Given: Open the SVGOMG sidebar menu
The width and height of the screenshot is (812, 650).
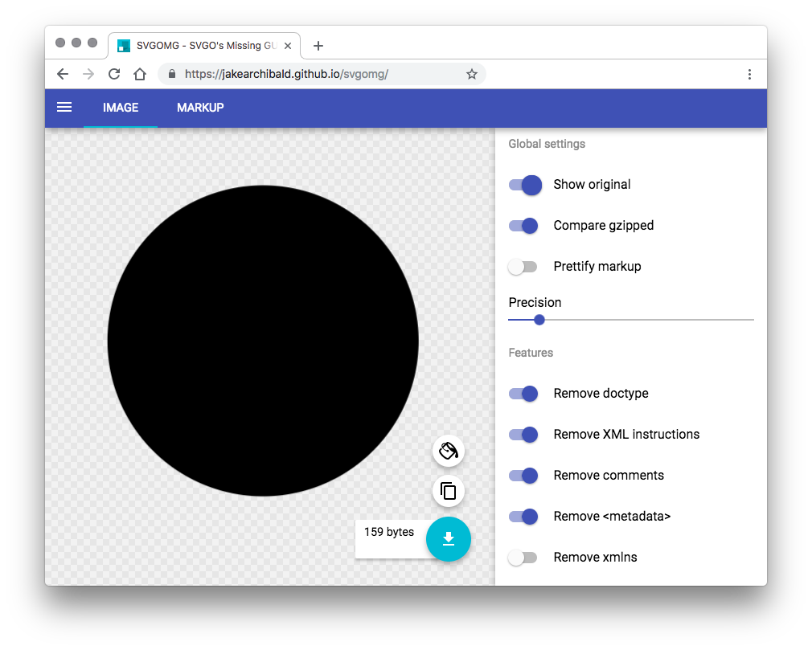Looking at the screenshot, I should 64,107.
